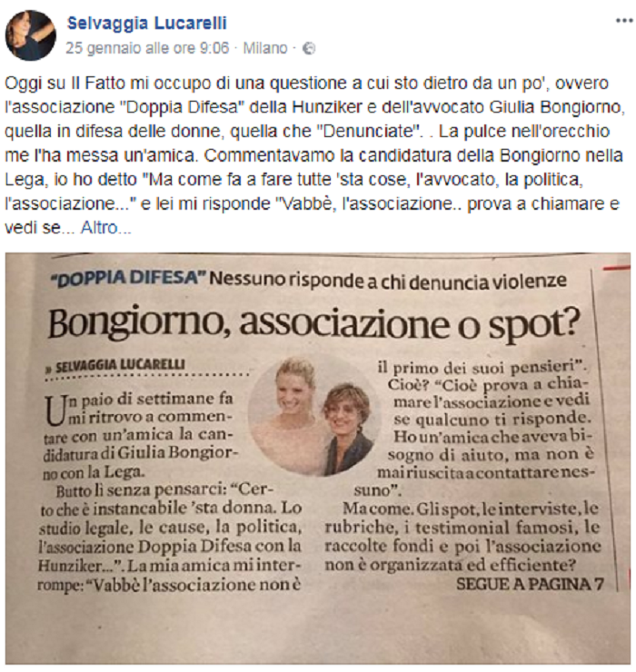Click the Nessuno risponde a chi denuncia violenze subtitle

(389, 281)
